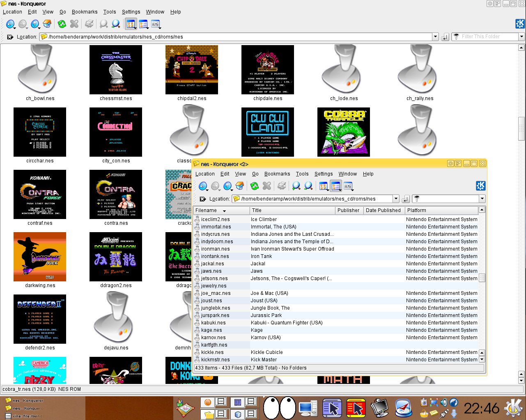Viewport: 526px width, 420px height.
Task: Switch main window to detailed list view
Action: (143, 24)
